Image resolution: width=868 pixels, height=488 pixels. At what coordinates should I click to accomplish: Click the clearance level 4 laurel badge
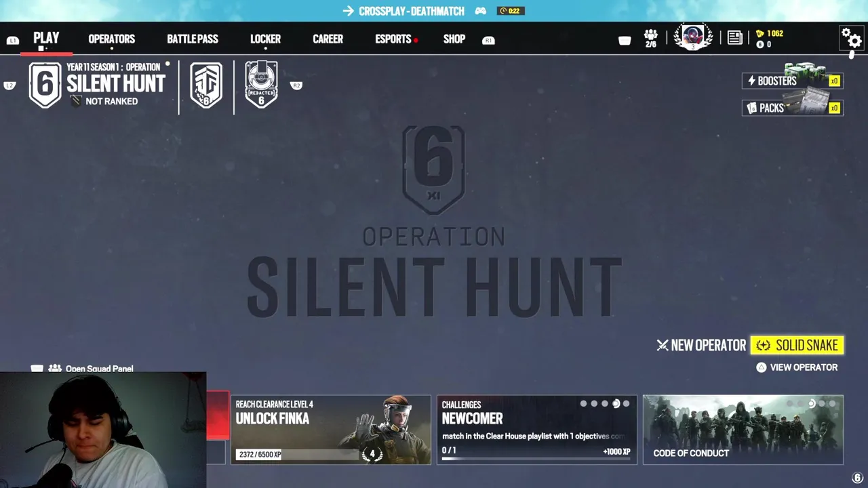372,453
